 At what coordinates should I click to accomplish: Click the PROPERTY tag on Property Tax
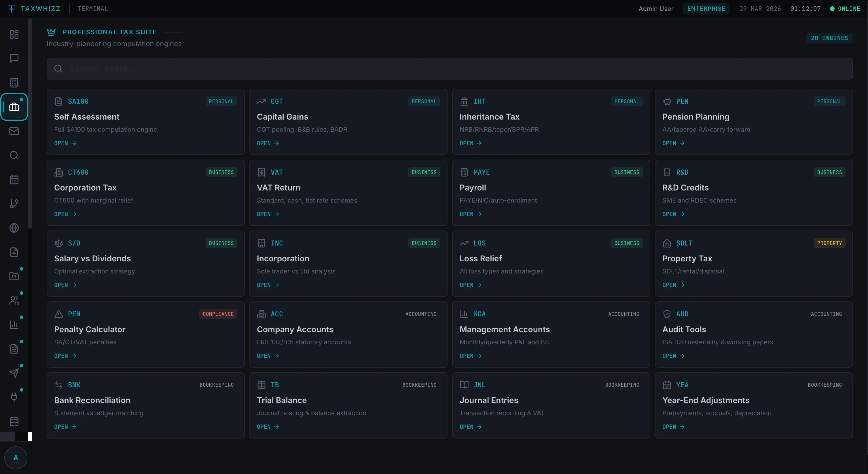click(x=829, y=243)
